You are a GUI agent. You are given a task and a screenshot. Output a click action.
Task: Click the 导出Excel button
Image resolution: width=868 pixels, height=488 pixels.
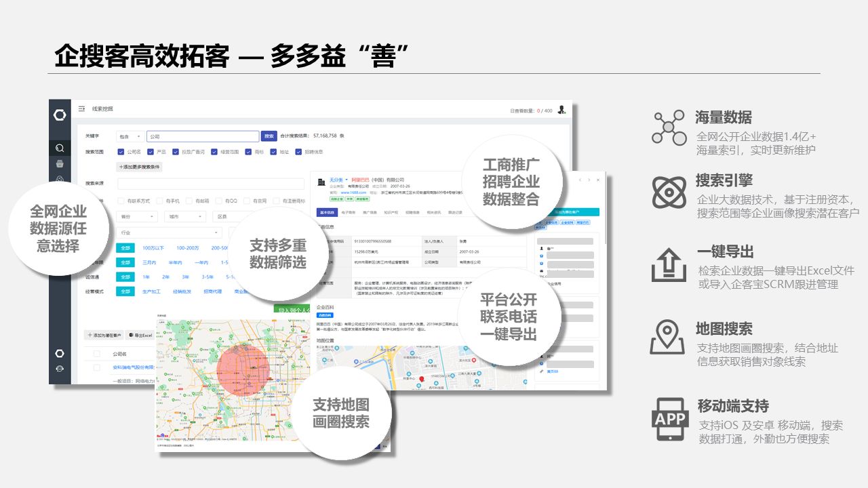(140, 335)
